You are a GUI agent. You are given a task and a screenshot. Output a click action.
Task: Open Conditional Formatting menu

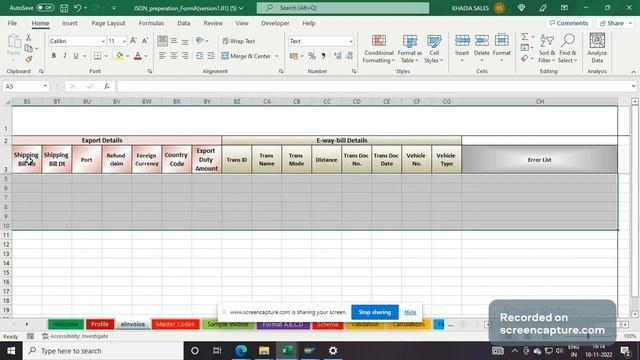(x=379, y=49)
